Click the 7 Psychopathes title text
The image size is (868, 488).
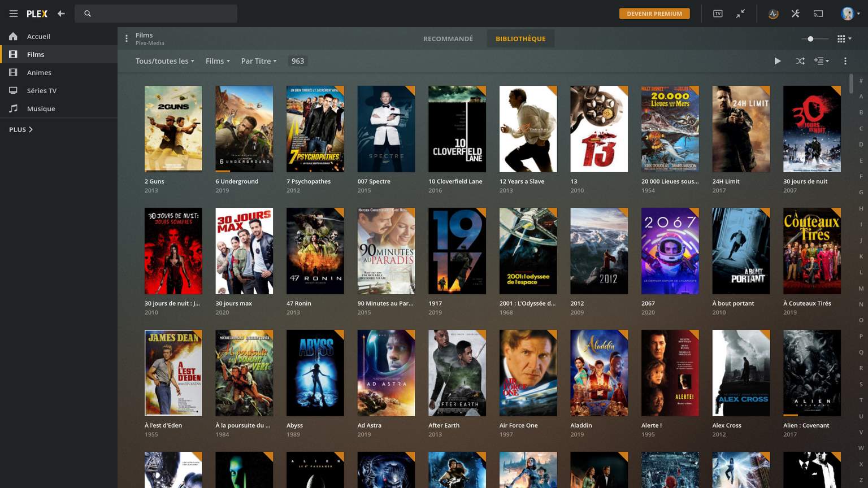pos(309,181)
